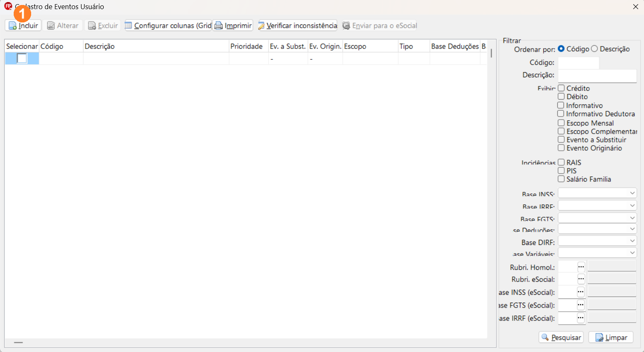Select Descrição as sort order
Screen dimensions: 644x352
click(595, 49)
